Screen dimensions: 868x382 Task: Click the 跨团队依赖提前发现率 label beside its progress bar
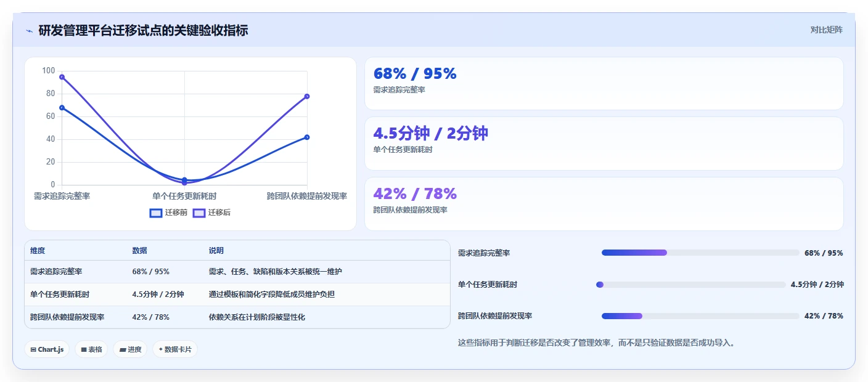[x=495, y=316]
